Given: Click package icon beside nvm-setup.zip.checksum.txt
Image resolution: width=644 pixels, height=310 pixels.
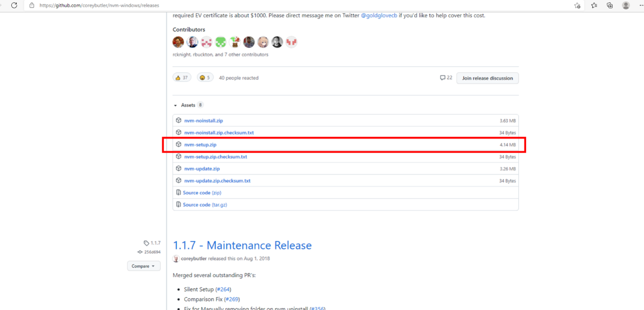Looking at the screenshot, I should click(179, 157).
